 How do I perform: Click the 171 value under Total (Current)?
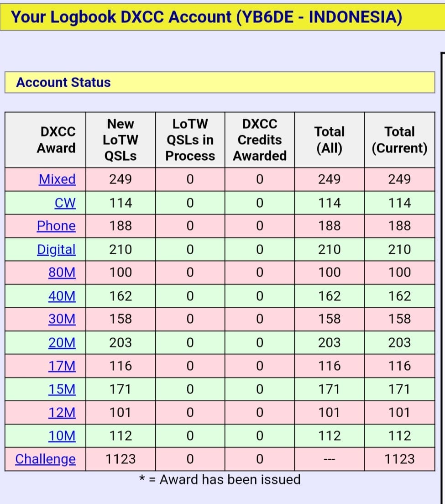[x=399, y=389]
